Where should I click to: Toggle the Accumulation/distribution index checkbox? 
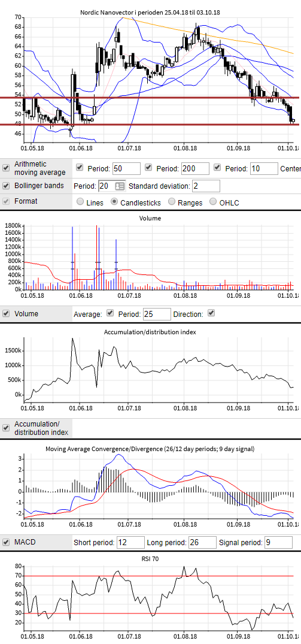tap(6, 428)
